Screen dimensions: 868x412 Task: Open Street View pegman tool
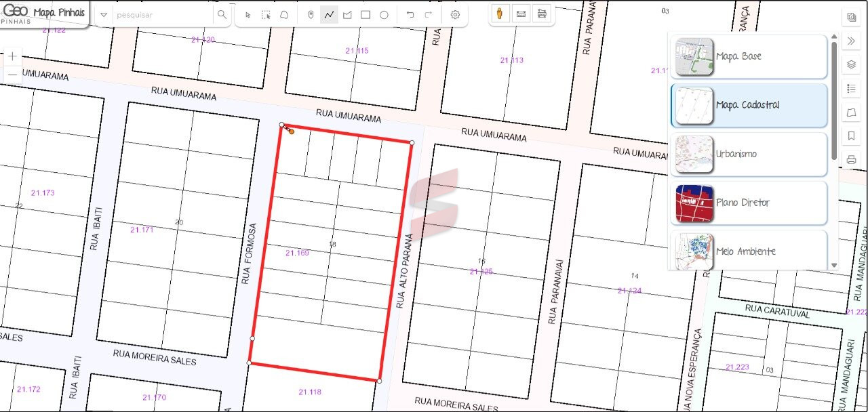[x=500, y=14]
